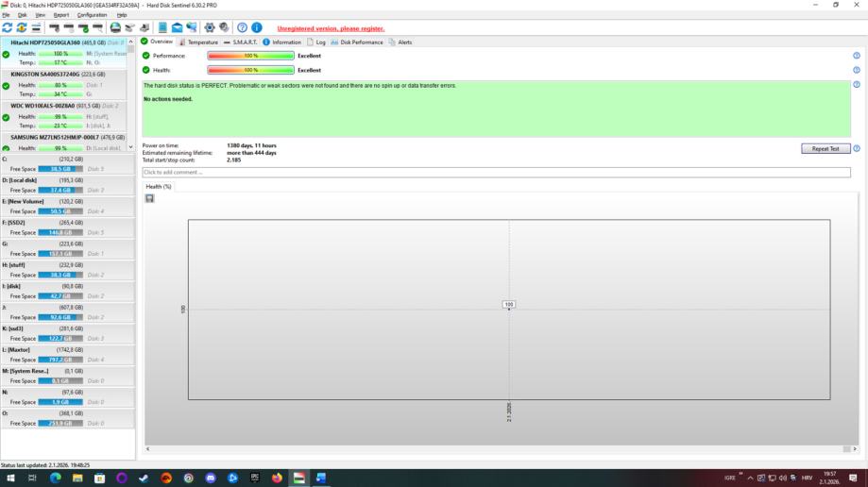Click the Help question-mark toolbar icon
The height and width of the screenshot is (487, 868).
[242, 27]
